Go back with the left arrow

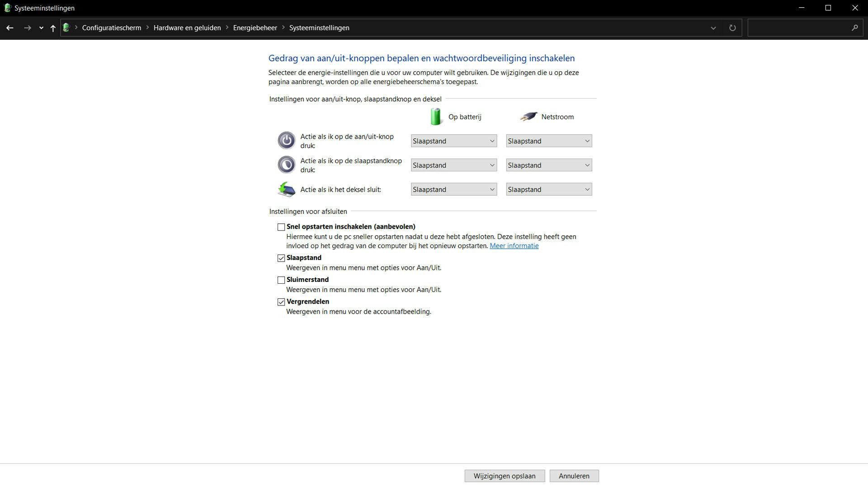[x=9, y=28]
